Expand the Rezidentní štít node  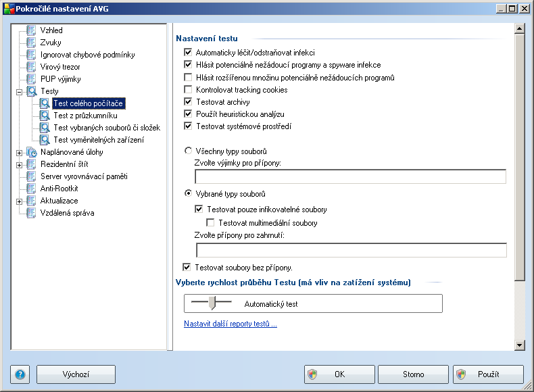pyautogui.click(x=20, y=165)
